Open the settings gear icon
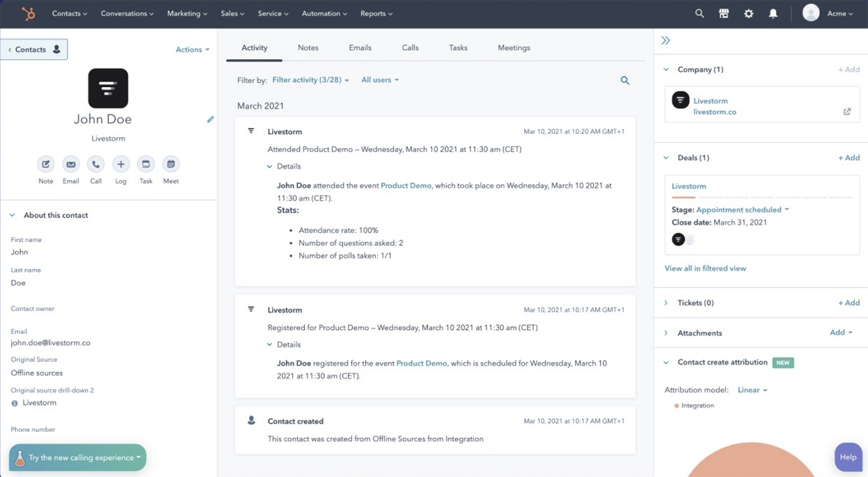The width and height of the screenshot is (868, 477). click(x=749, y=14)
